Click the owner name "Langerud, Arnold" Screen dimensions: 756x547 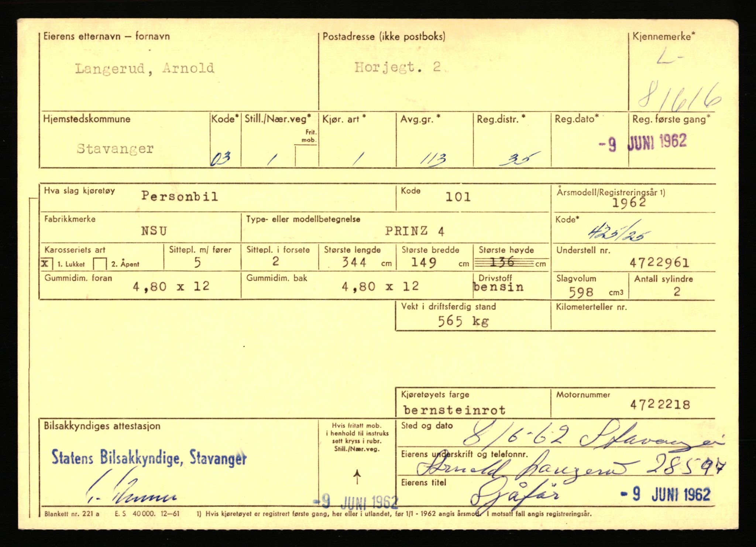[x=144, y=69]
